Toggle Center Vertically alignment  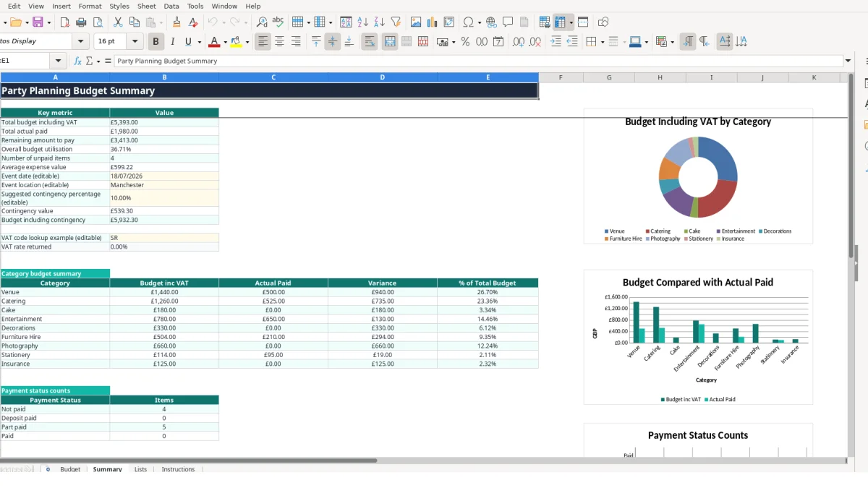point(332,42)
